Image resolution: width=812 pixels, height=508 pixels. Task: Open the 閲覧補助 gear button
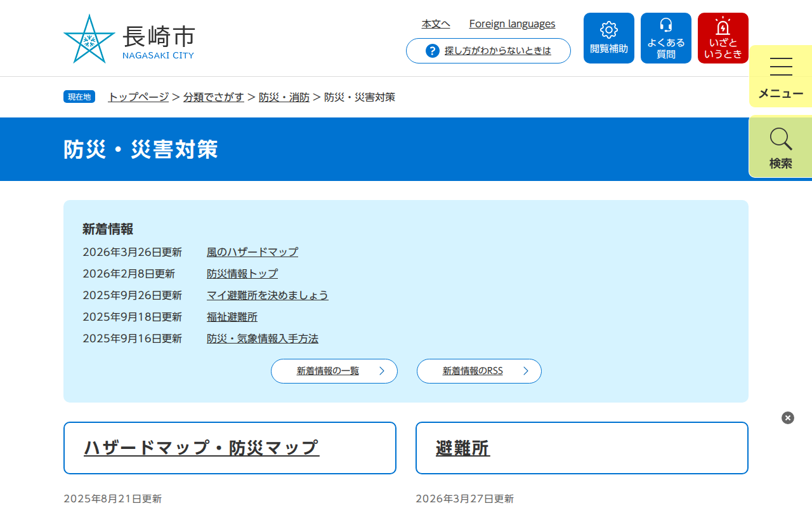tap(609, 38)
